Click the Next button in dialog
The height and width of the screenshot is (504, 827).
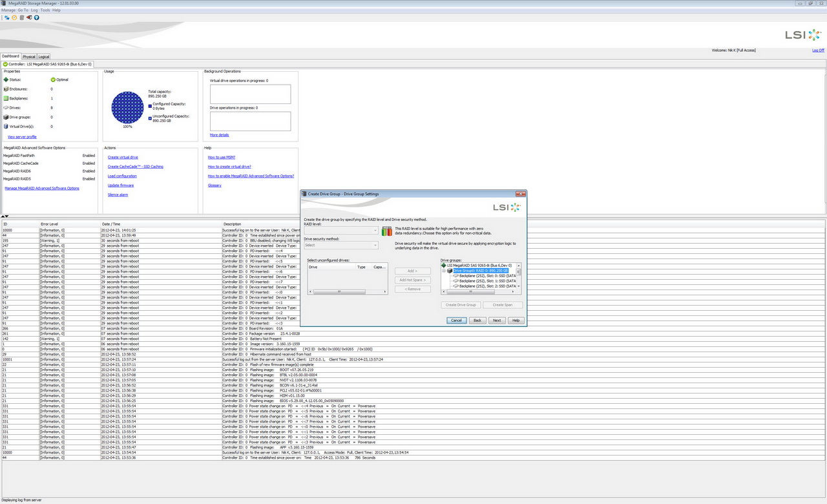click(496, 320)
